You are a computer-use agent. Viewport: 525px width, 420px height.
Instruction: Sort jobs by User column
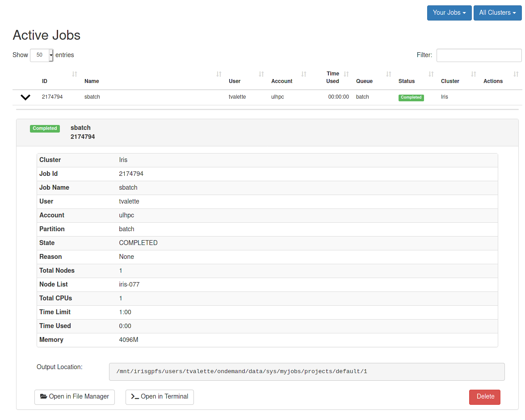tap(261, 74)
